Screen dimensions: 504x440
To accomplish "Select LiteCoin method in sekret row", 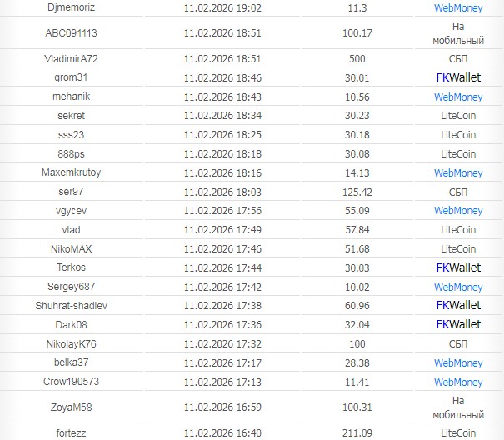I will (x=457, y=116).
